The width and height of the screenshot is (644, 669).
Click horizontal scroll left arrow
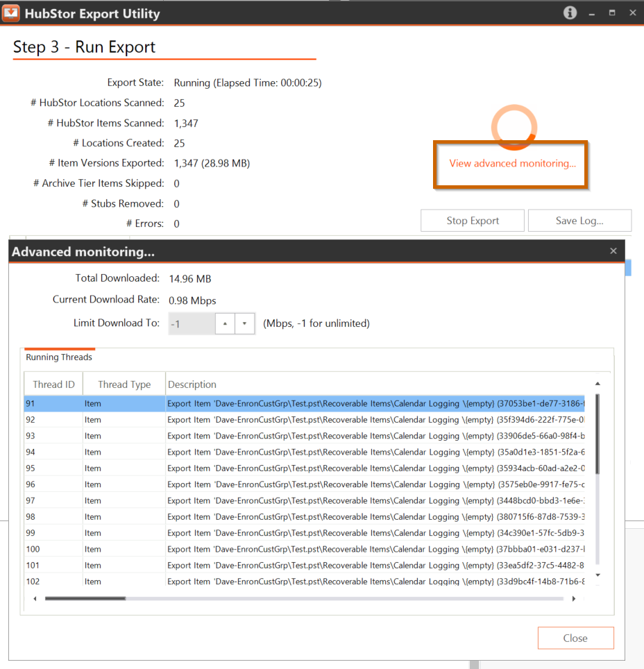(35, 599)
